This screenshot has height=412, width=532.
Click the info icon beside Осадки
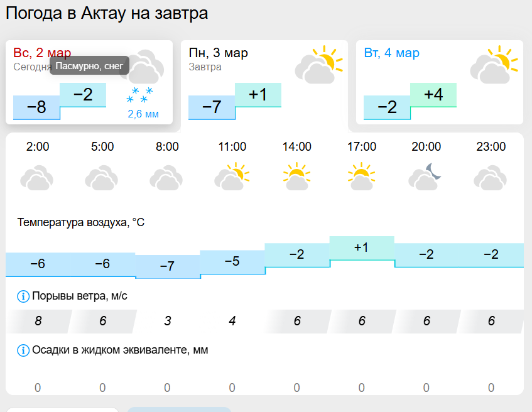coord(23,350)
